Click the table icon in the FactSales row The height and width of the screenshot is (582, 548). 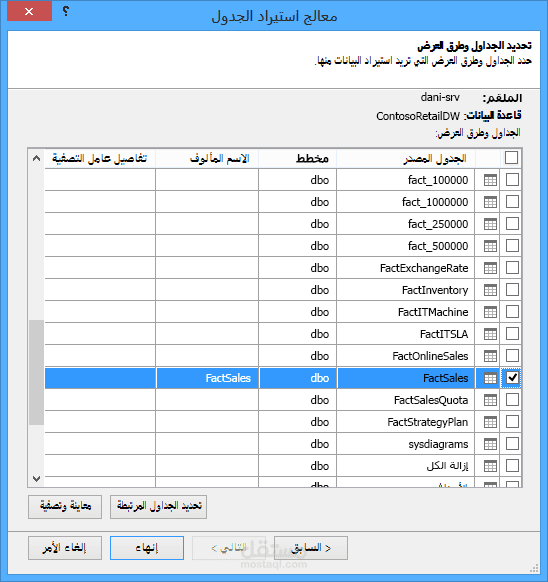(490, 378)
